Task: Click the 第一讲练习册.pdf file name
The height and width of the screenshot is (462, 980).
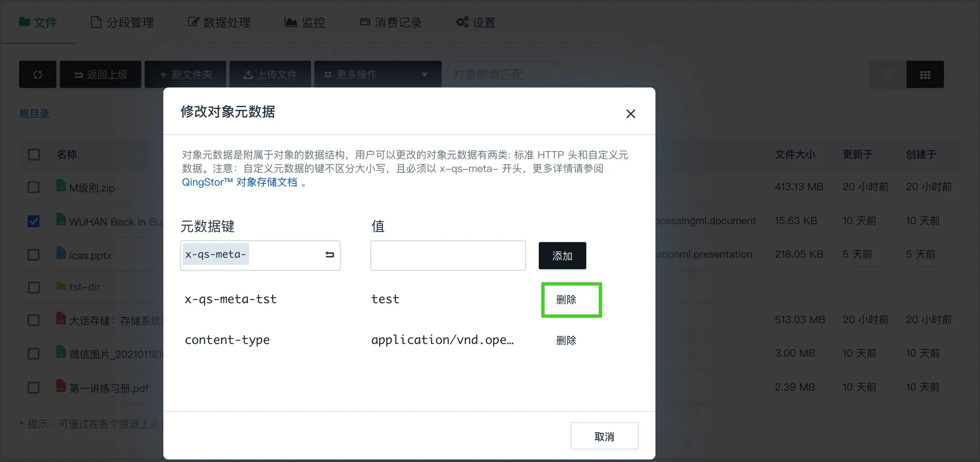Action: tap(109, 388)
